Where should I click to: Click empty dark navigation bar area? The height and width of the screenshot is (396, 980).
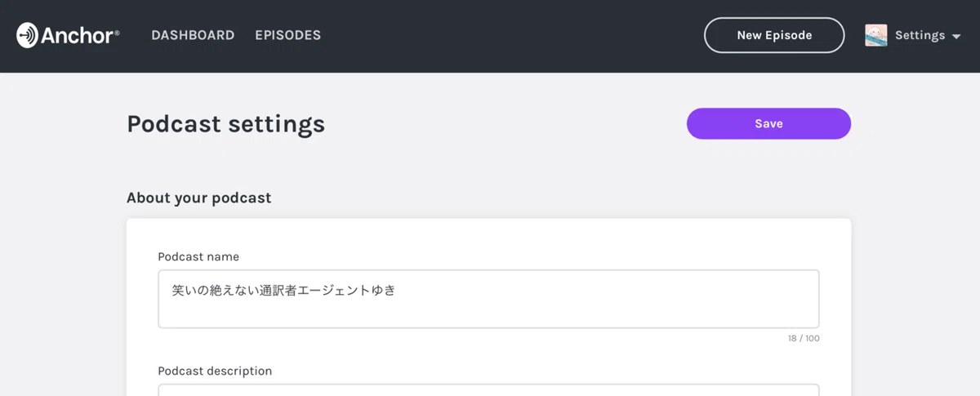click(506, 35)
